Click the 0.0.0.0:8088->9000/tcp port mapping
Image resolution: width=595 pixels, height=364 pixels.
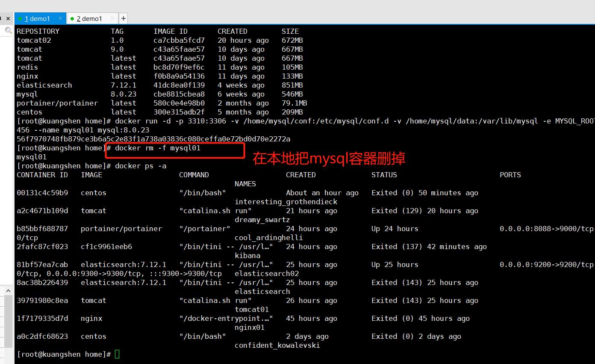547,229
